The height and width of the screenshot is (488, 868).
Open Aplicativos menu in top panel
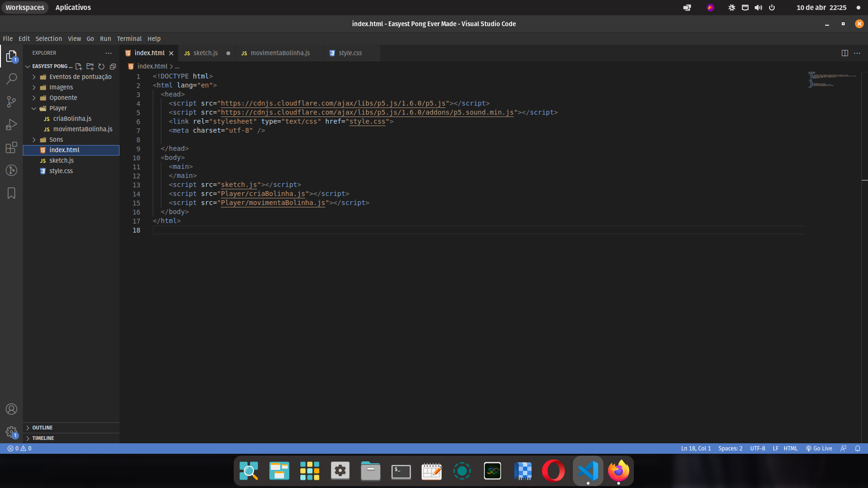[73, 8]
